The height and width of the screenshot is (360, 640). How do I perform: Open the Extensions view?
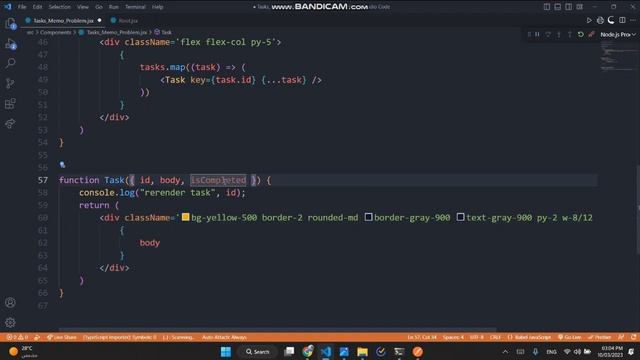(x=11, y=103)
